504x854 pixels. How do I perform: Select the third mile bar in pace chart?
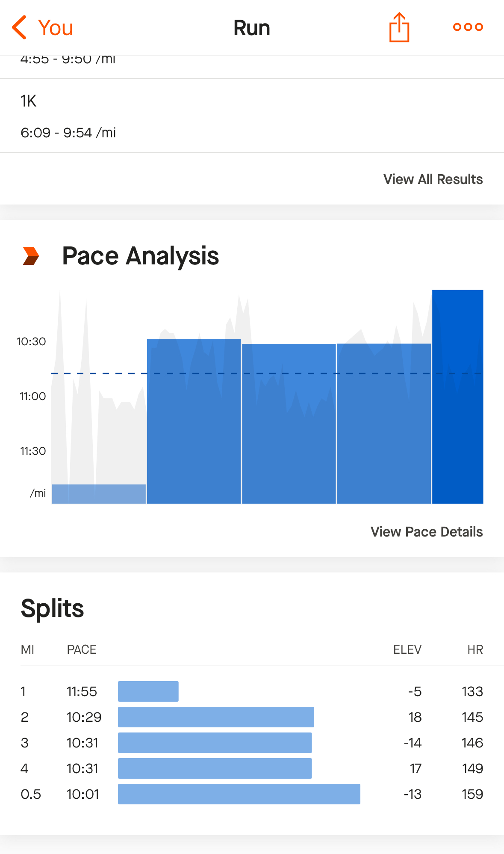289,424
